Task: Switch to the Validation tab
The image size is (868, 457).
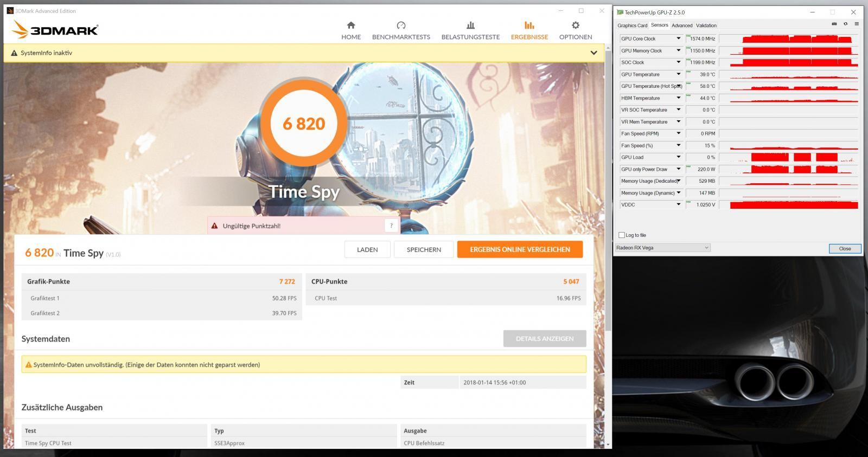Action: coord(706,25)
